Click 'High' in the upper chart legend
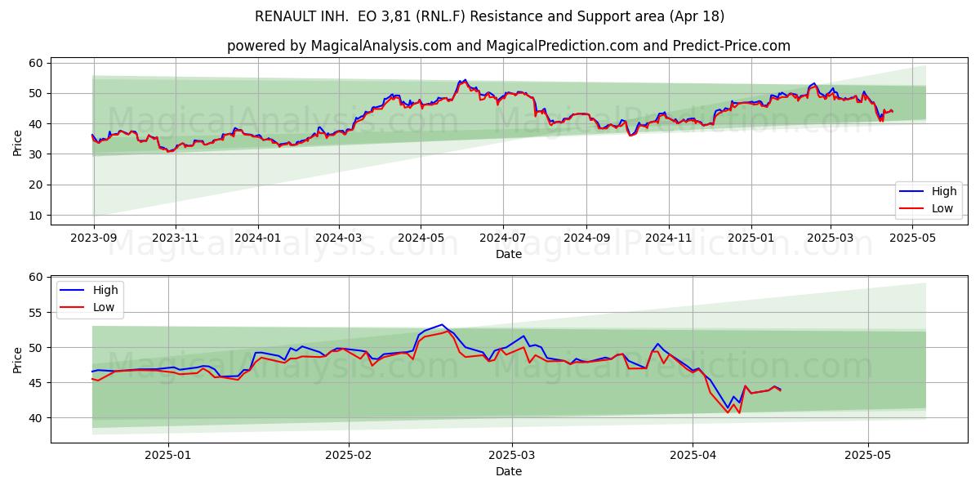The image size is (980, 490). [944, 191]
